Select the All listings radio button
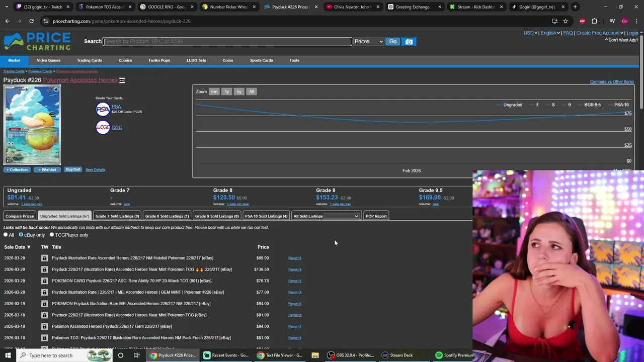This screenshot has height=362, width=644. point(6,235)
